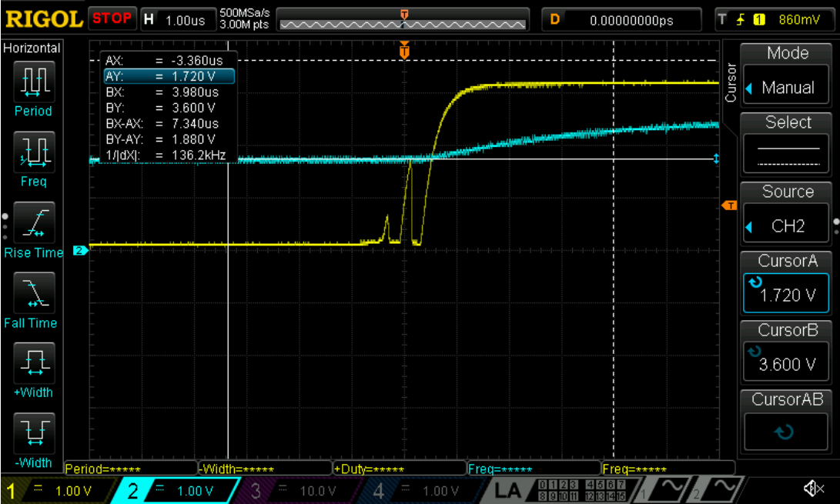Click the left measurement menu page dots
This screenshot has width=840, height=504.
click(5, 226)
